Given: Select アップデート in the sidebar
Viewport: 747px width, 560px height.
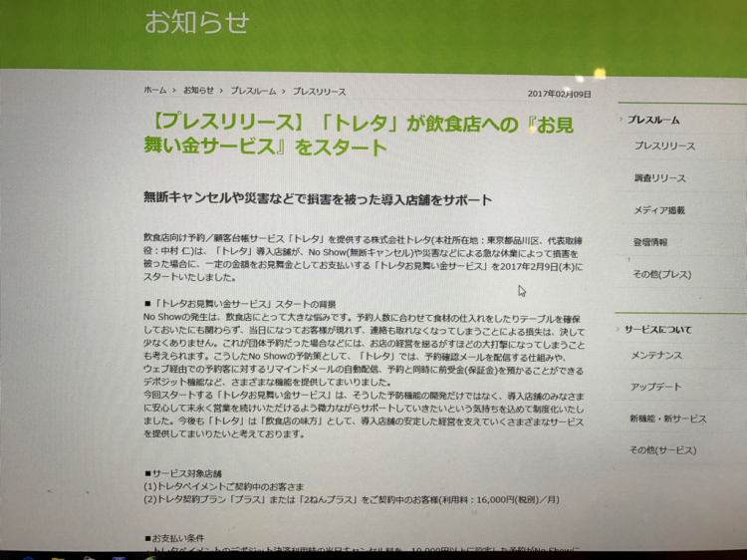Looking at the screenshot, I should [x=656, y=387].
